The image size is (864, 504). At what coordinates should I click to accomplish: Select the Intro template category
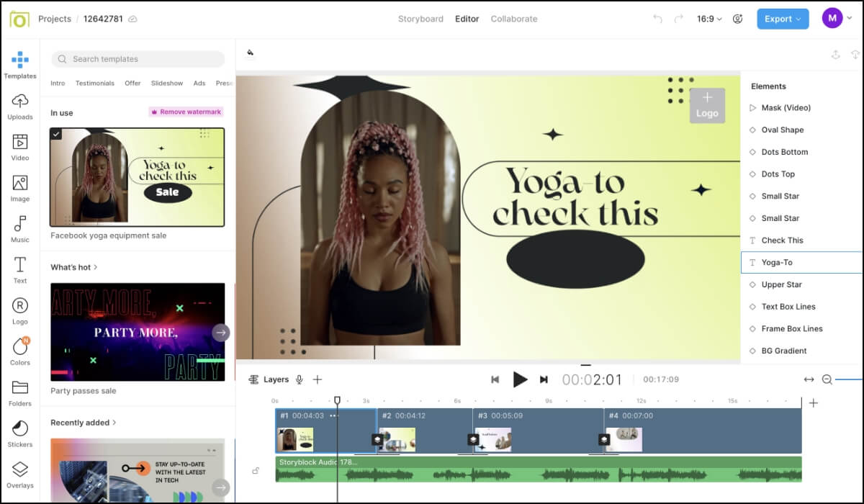58,83
